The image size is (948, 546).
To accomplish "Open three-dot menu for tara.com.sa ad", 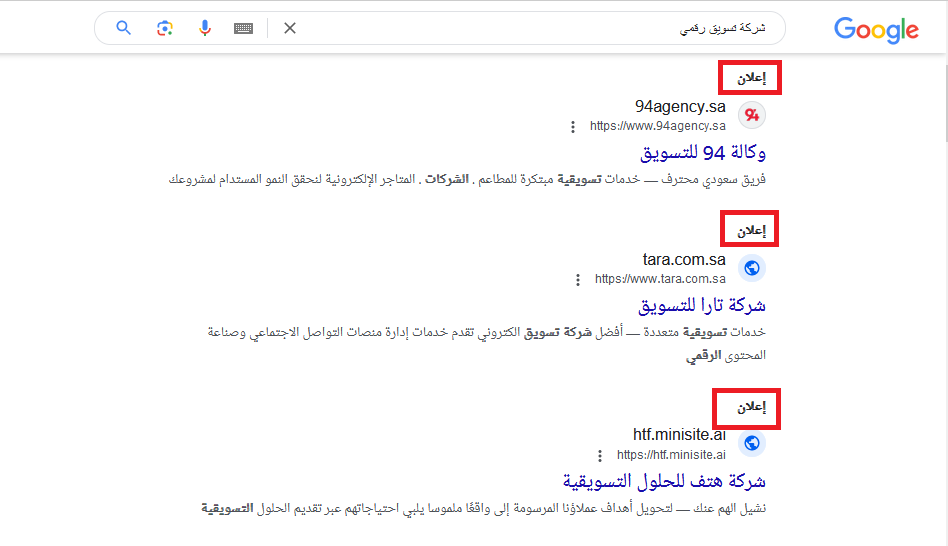I will click(578, 280).
